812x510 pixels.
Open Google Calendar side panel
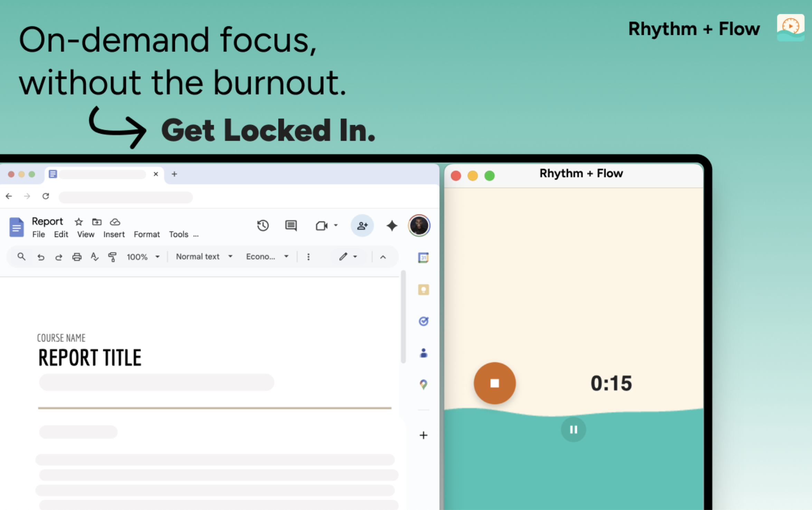423,257
